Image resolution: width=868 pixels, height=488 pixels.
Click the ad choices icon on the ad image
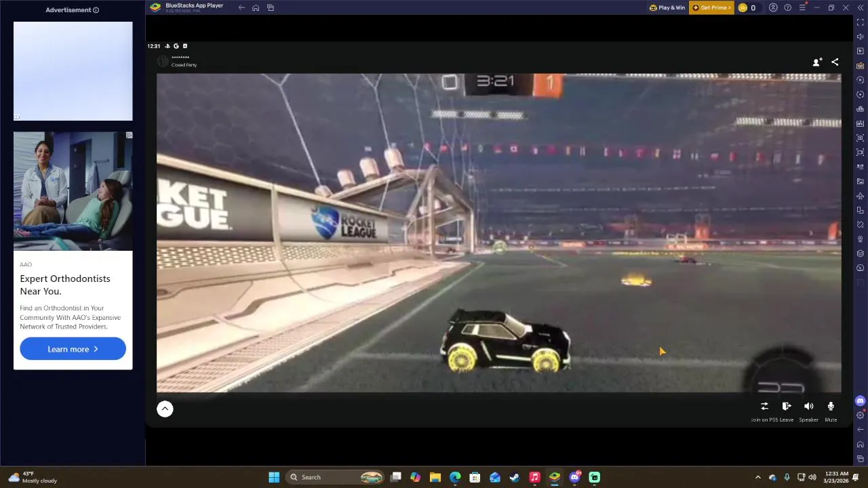pos(129,136)
